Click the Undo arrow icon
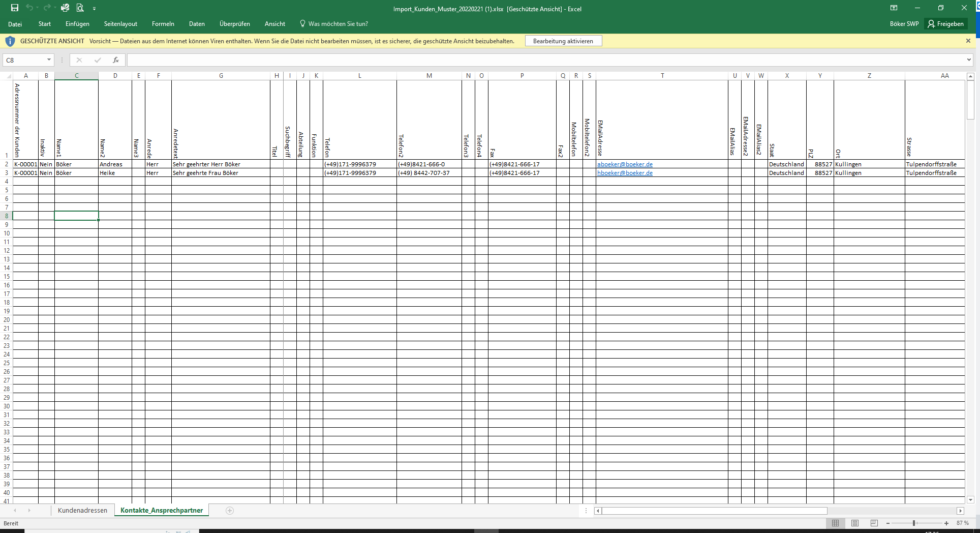Screen dimensions: 980x533 tap(29, 8)
